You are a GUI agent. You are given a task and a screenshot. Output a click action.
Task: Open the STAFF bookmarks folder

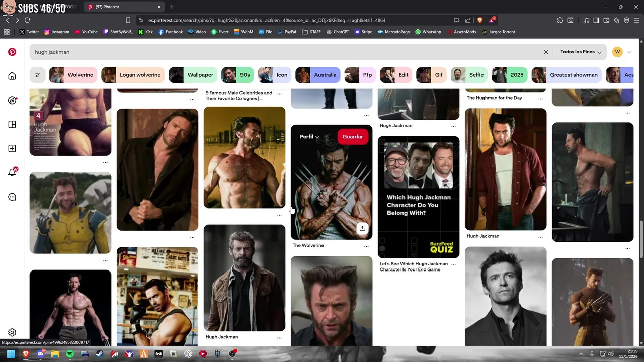click(311, 32)
